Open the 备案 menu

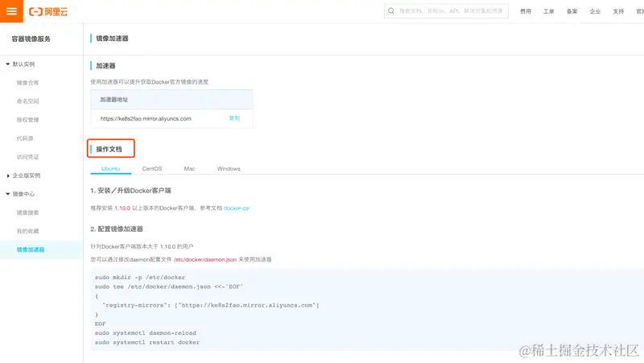coord(572,11)
